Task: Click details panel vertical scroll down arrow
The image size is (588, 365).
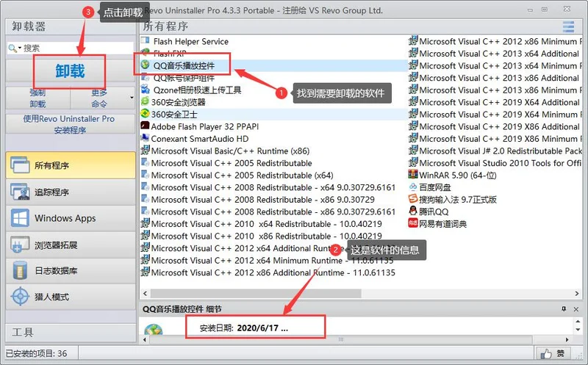Action: 578,330
